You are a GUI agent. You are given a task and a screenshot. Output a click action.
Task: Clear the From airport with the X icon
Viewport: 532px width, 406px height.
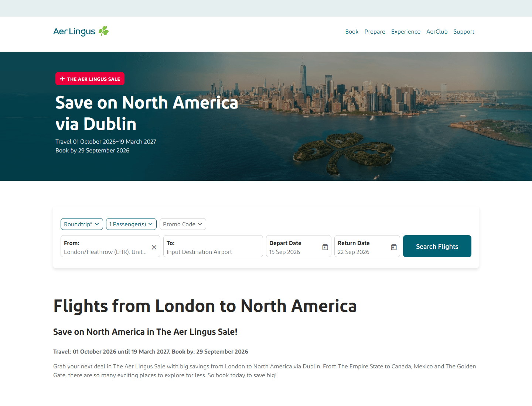click(154, 247)
